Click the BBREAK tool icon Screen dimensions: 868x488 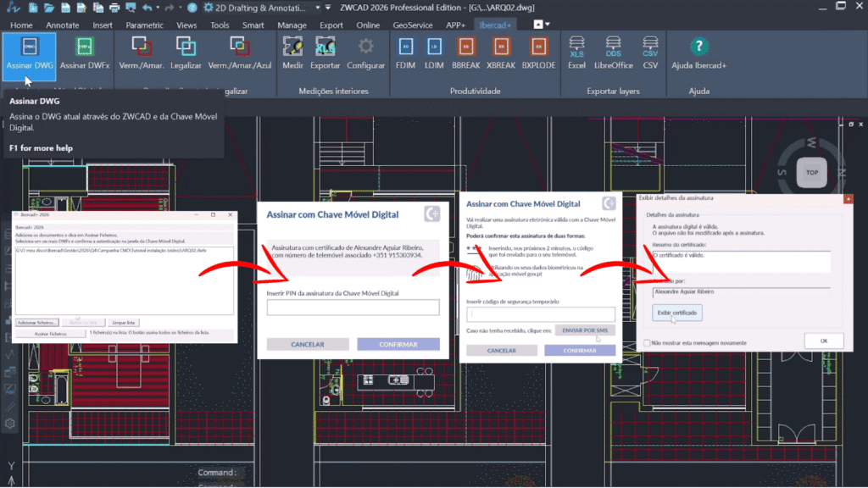(465, 47)
